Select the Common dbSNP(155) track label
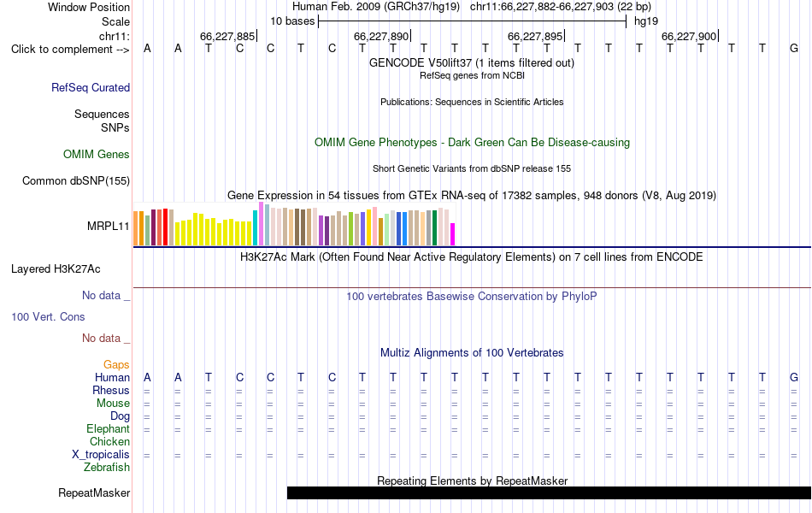Image resolution: width=812 pixels, height=513 pixels. point(76,181)
